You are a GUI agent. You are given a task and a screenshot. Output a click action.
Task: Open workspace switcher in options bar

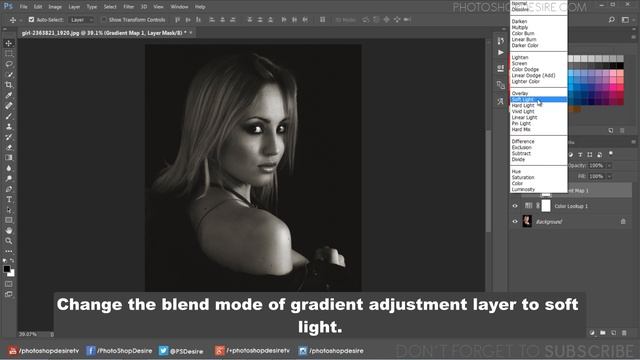coord(625,20)
